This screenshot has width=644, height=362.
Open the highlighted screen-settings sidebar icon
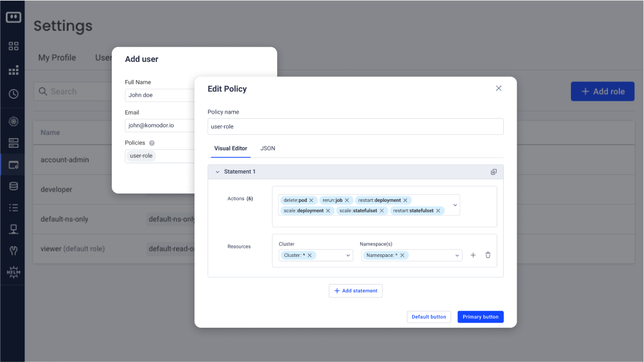[x=14, y=165]
